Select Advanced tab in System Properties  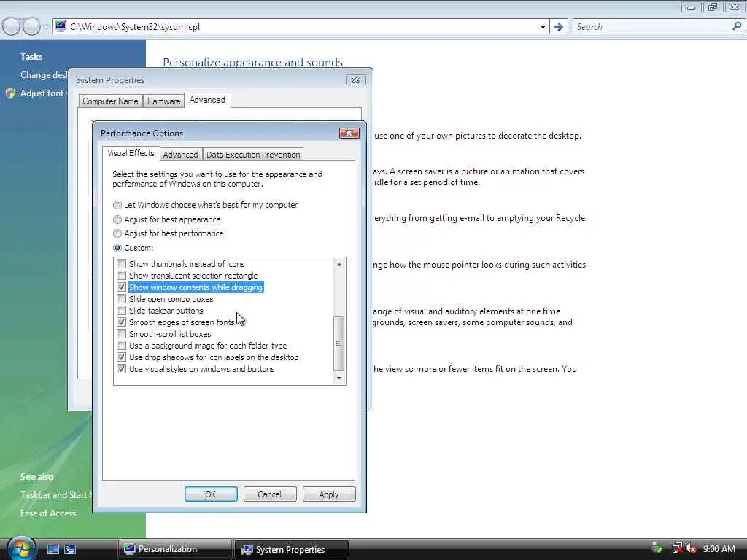(x=207, y=100)
